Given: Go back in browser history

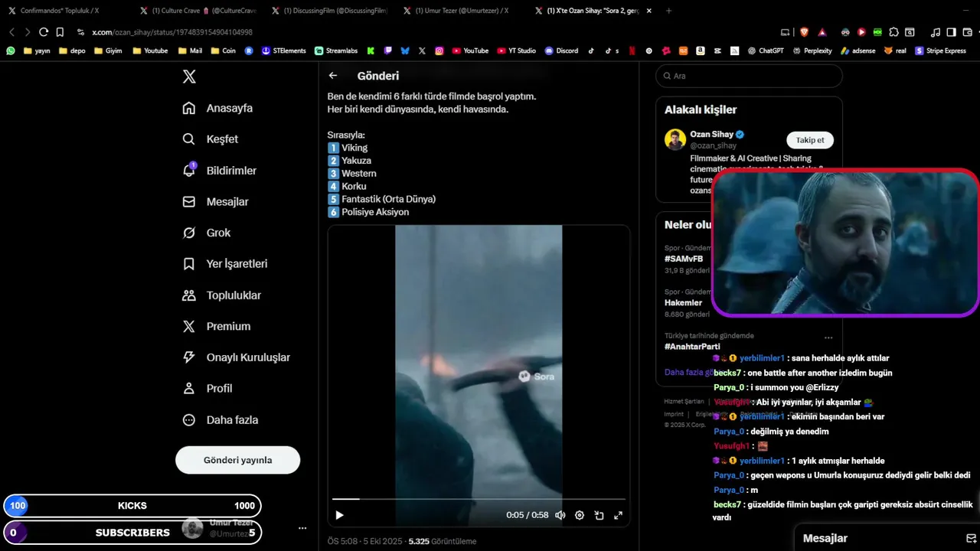Looking at the screenshot, I should click(11, 32).
